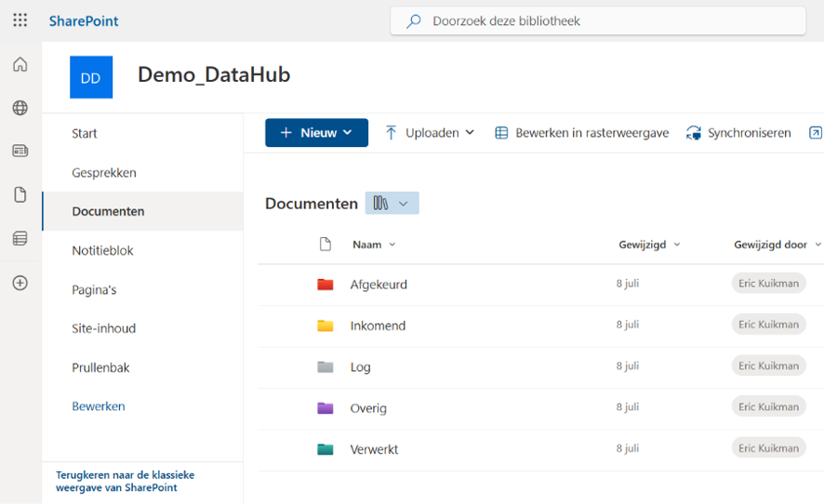Click the 8 juli date in Afgekeurd row
Image resolution: width=824 pixels, height=504 pixels.
point(628,284)
